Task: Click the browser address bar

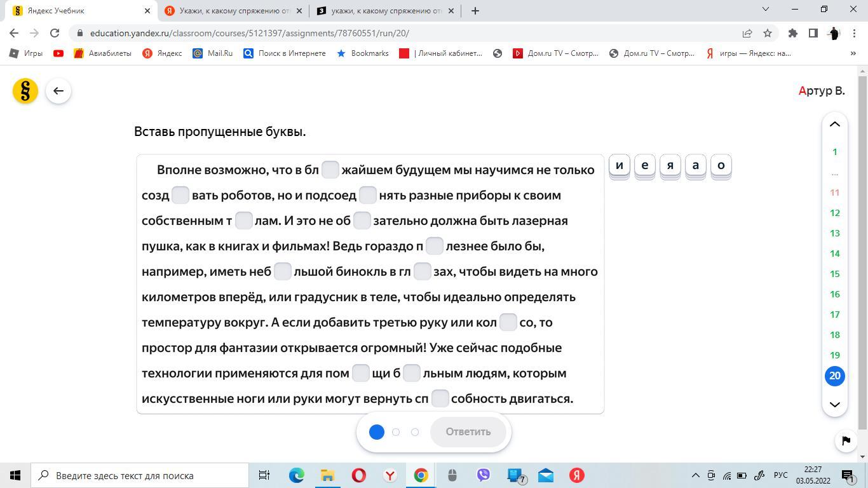Action: point(407,33)
